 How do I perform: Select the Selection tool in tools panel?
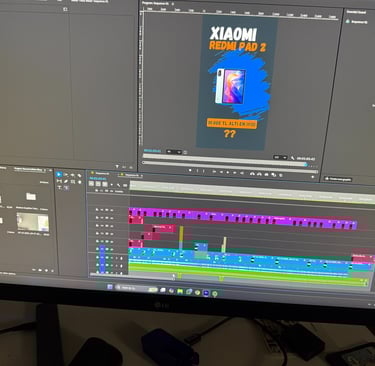coord(59,174)
